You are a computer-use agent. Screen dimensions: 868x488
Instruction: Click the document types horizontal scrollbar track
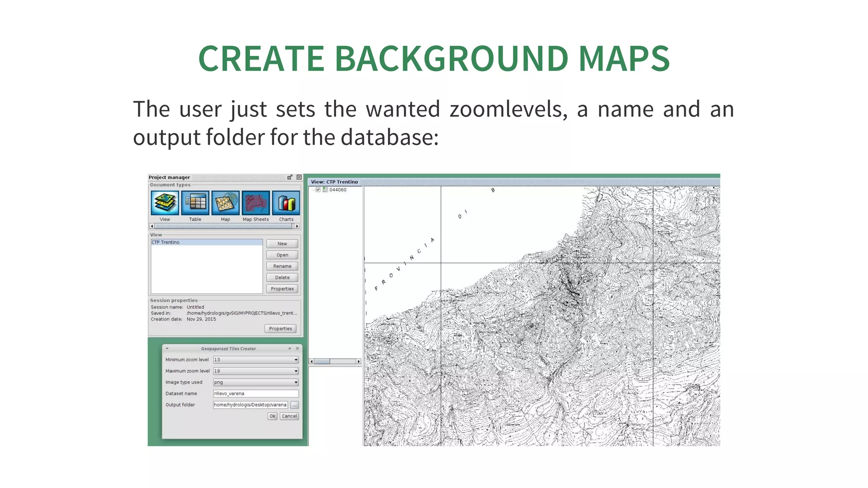223,226
